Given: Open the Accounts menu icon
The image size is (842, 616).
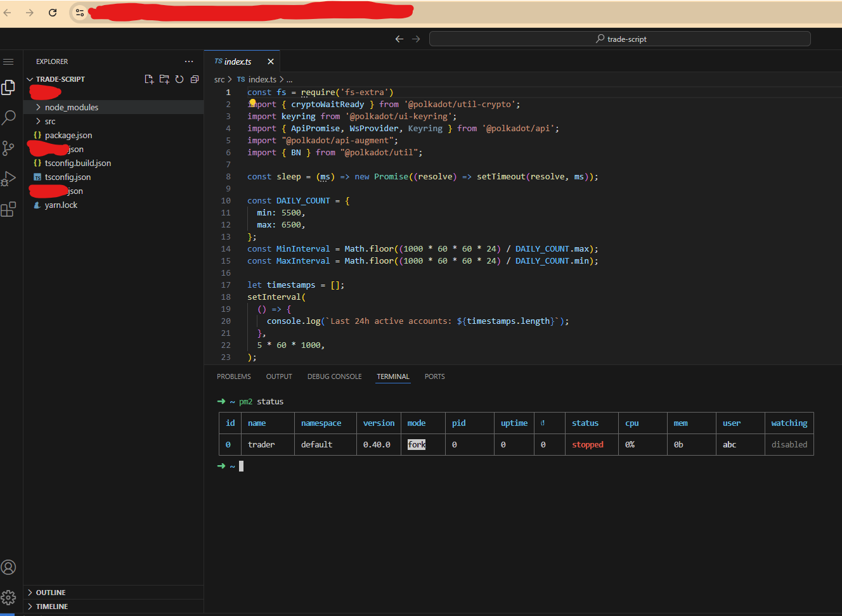Looking at the screenshot, I should 8,567.
